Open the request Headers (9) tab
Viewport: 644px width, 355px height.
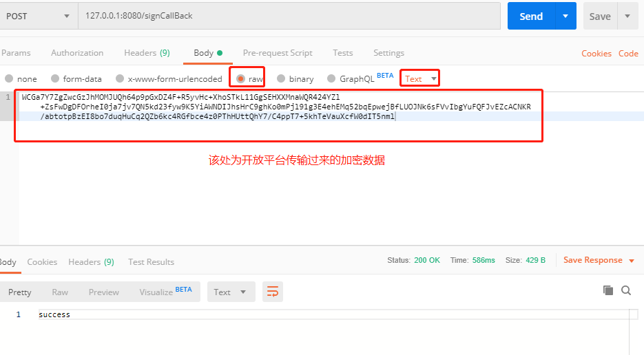[147, 53]
